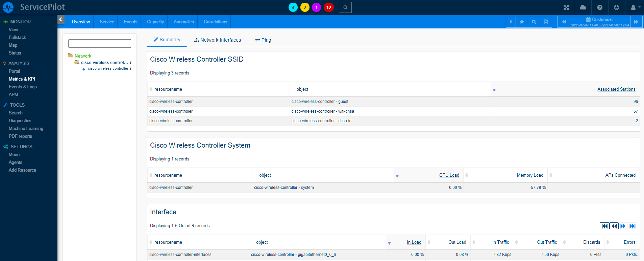Go to first page of Interface table
The height and width of the screenshot is (261, 644).
click(604, 226)
